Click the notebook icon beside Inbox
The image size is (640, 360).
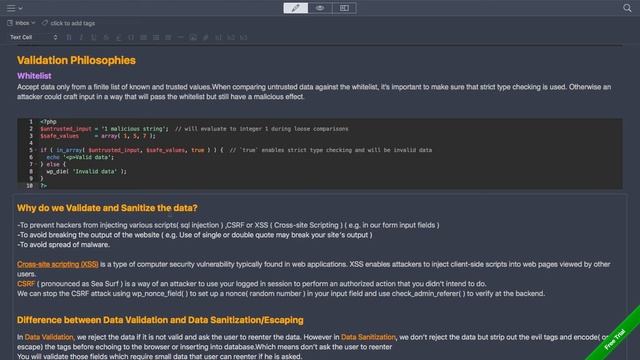[10, 23]
